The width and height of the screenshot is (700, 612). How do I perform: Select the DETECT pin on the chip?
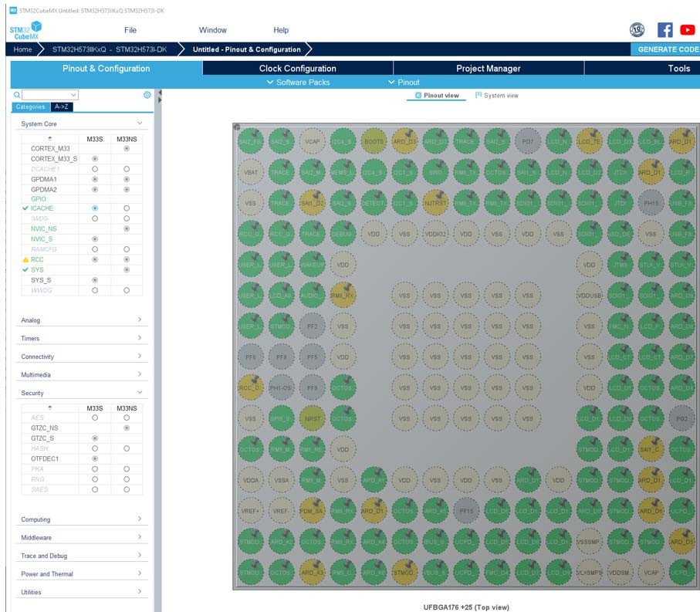coord(374,203)
